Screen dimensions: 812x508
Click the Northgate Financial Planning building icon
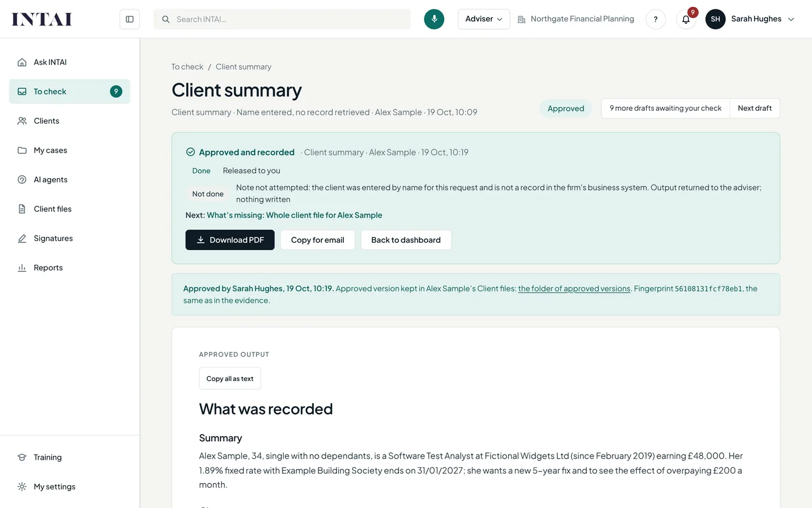[521, 19]
